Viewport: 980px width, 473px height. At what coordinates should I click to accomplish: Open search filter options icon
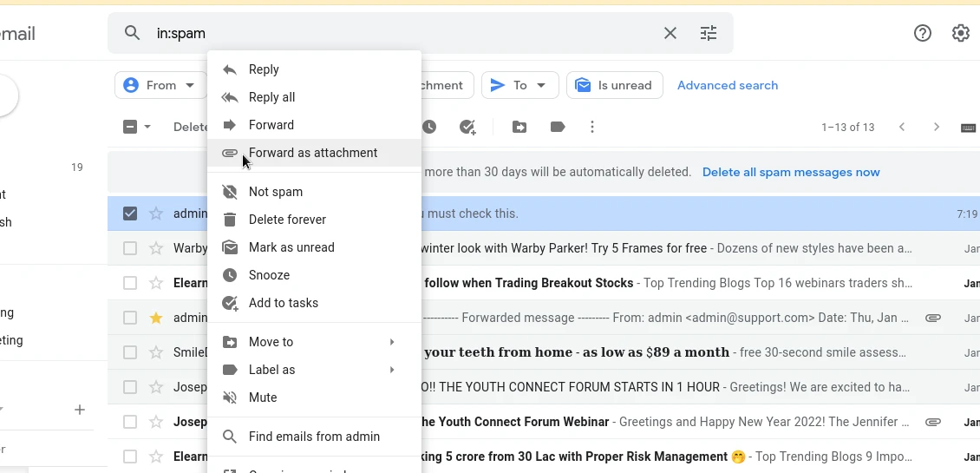(x=709, y=33)
